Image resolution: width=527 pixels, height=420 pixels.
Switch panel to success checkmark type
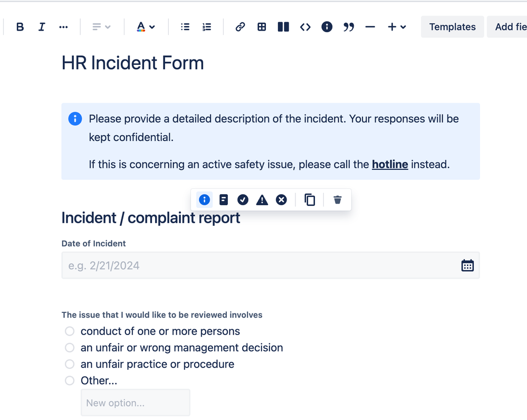click(x=243, y=200)
